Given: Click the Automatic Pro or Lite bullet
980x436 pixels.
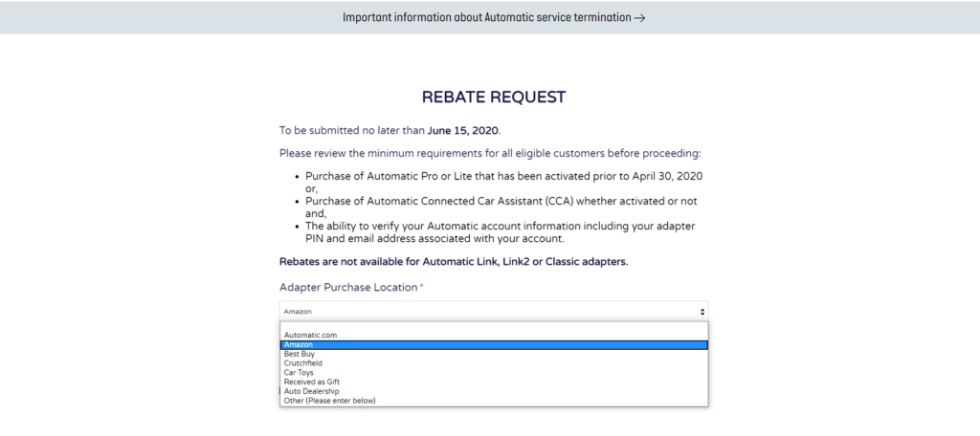Looking at the screenshot, I should click(503, 182).
